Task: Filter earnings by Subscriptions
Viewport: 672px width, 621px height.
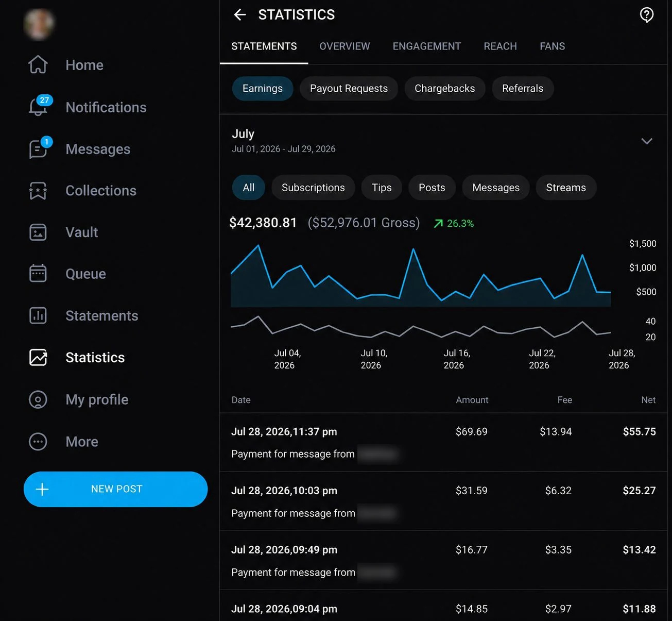Action: click(313, 188)
